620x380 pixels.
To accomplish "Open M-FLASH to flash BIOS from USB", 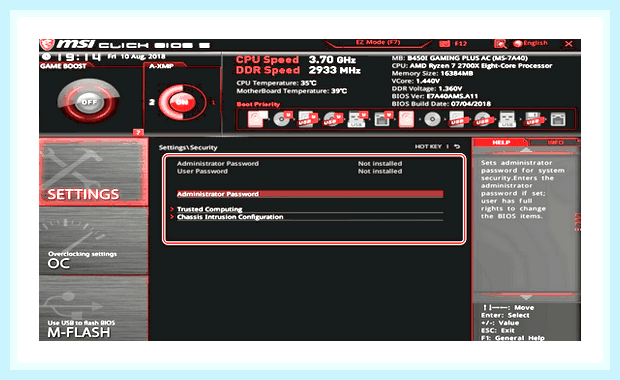I will (93, 308).
